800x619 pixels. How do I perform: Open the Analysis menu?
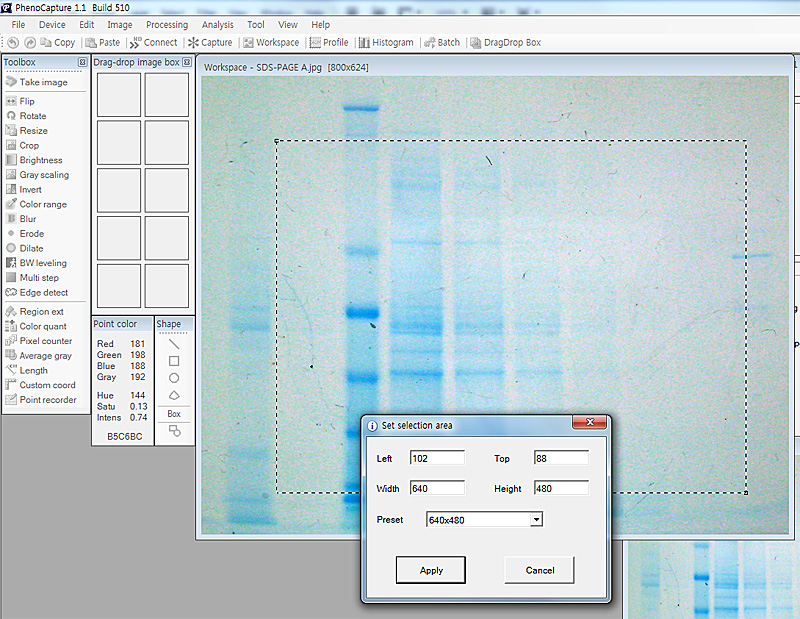click(217, 24)
